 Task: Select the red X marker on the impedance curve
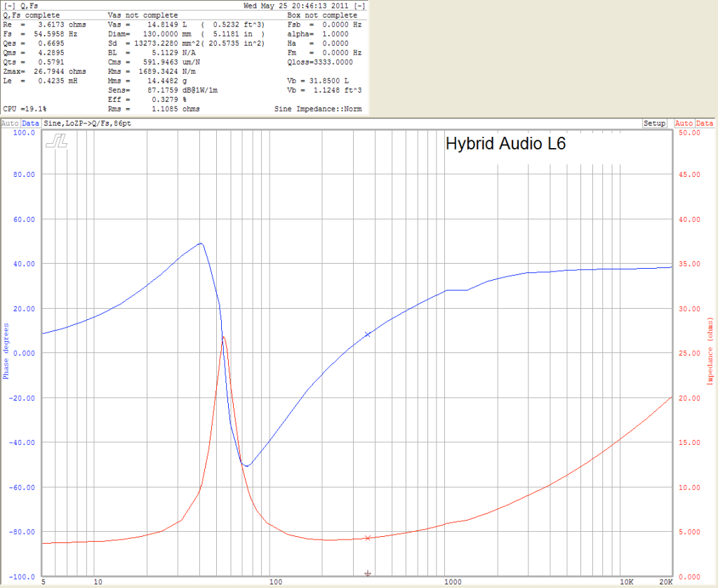click(367, 538)
